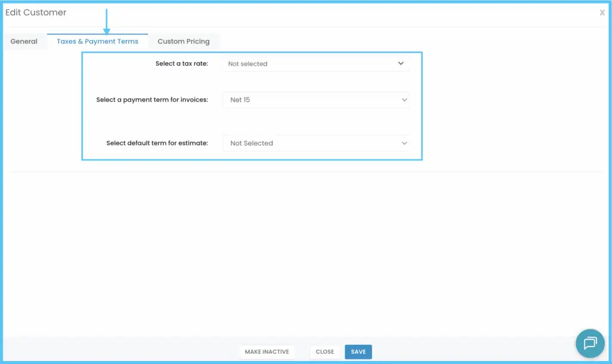612x364 pixels.
Task: Open the tax rate dropdown
Action: point(316,63)
